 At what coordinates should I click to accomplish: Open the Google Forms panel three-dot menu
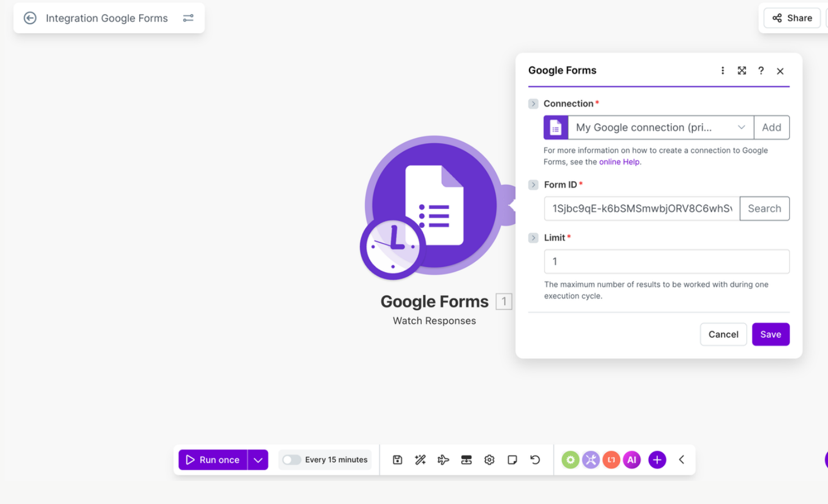[723, 70]
